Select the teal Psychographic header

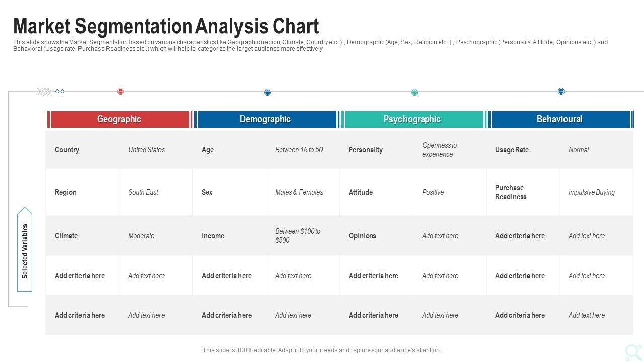[413, 119]
